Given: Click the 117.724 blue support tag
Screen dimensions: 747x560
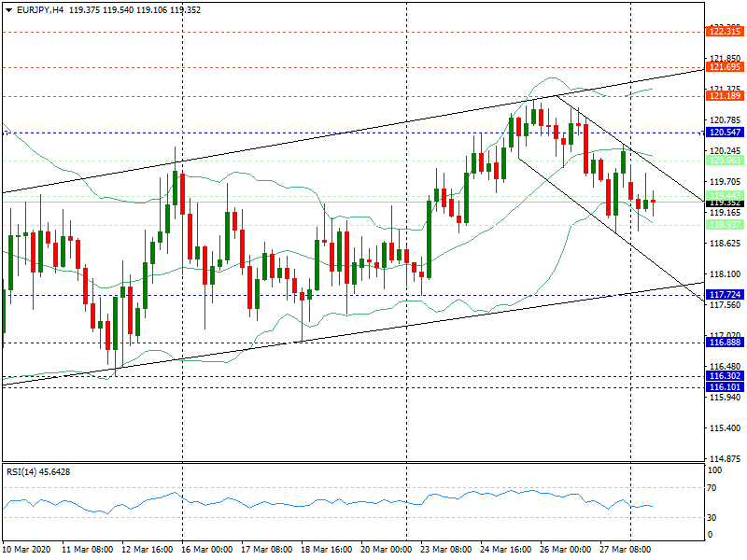Looking at the screenshot, I should click(x=725, y=295).
